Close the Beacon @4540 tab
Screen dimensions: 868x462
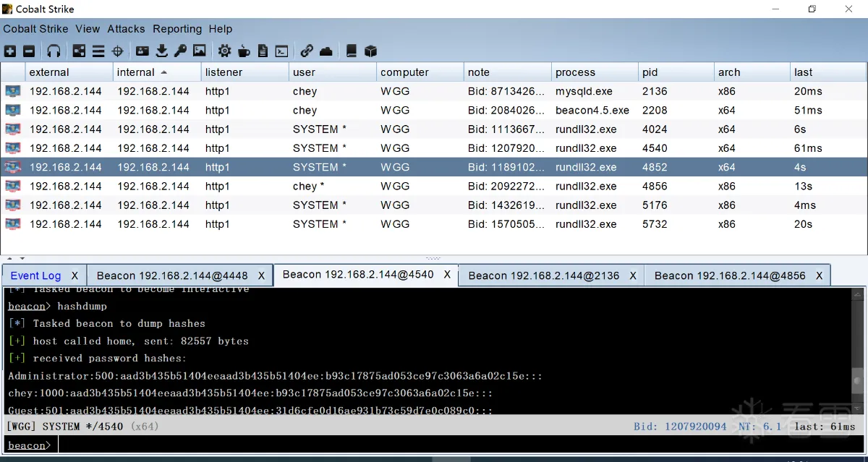[x=448, y=275]
